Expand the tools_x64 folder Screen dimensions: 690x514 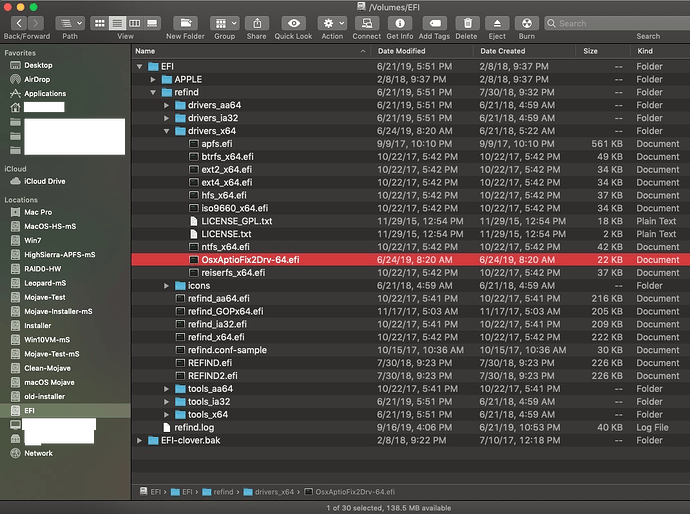point(165,415)
